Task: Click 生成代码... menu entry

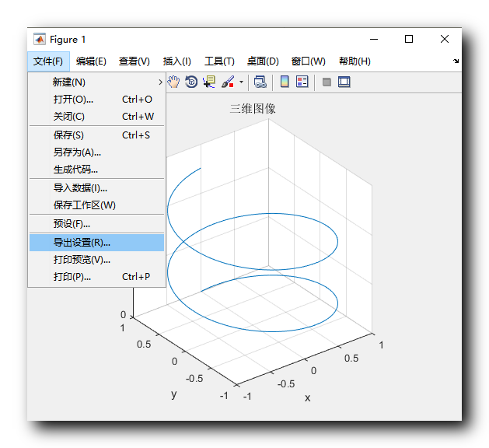Action: point(96,170)
